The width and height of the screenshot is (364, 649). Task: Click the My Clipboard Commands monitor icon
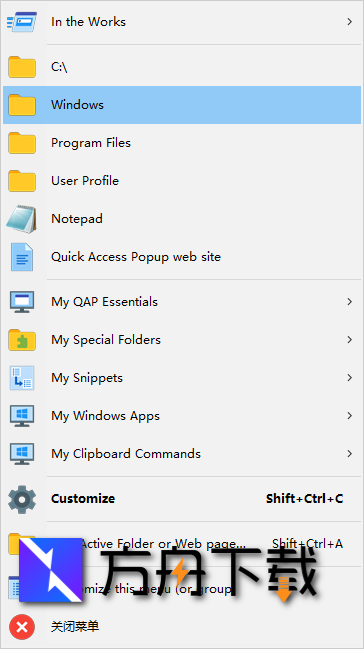(x=22, y=454)
